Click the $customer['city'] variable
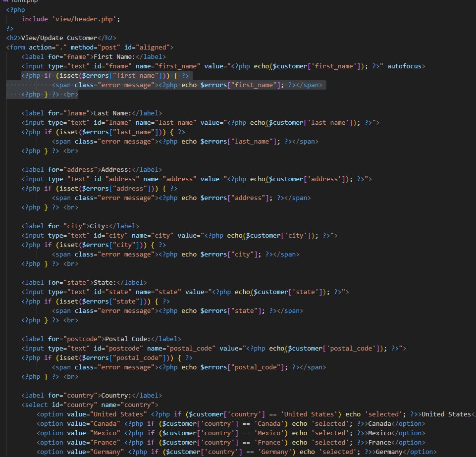Viewport: 476px width, 457px height. 278,236
